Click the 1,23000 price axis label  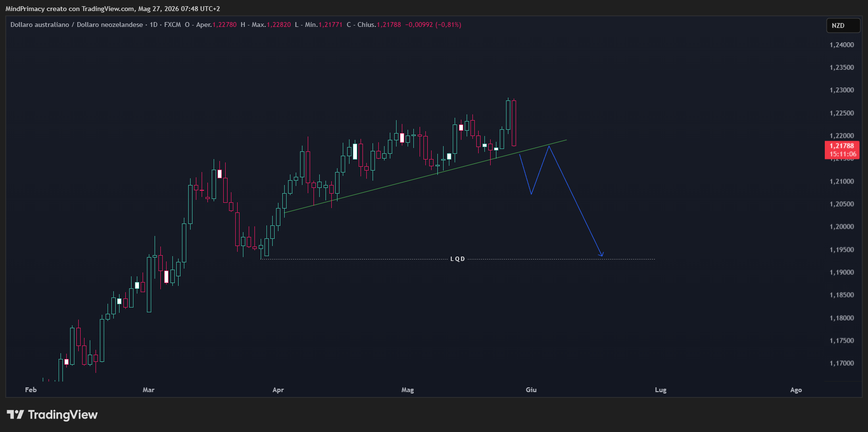(x=842, y=90)
